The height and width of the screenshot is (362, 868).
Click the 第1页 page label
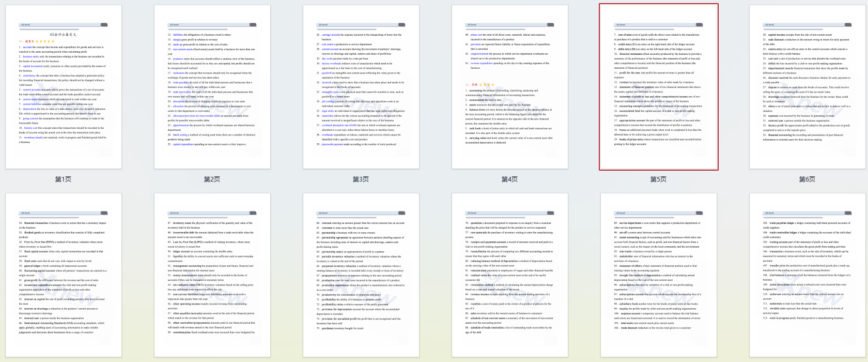click(64, 179)
